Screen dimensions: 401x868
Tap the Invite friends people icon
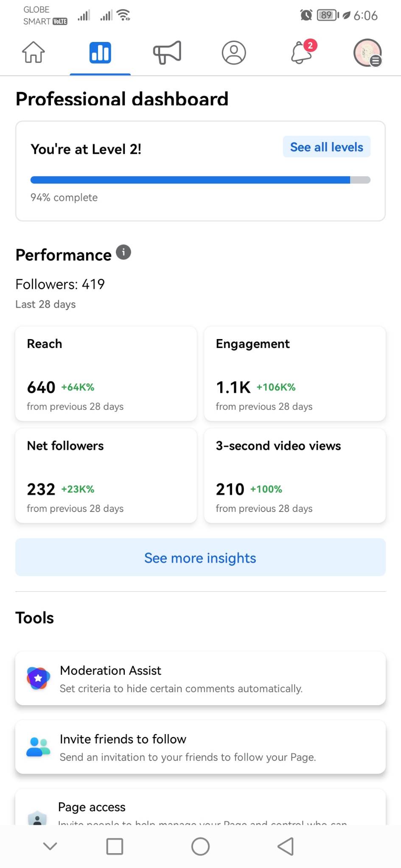click(x=38, y=747)
